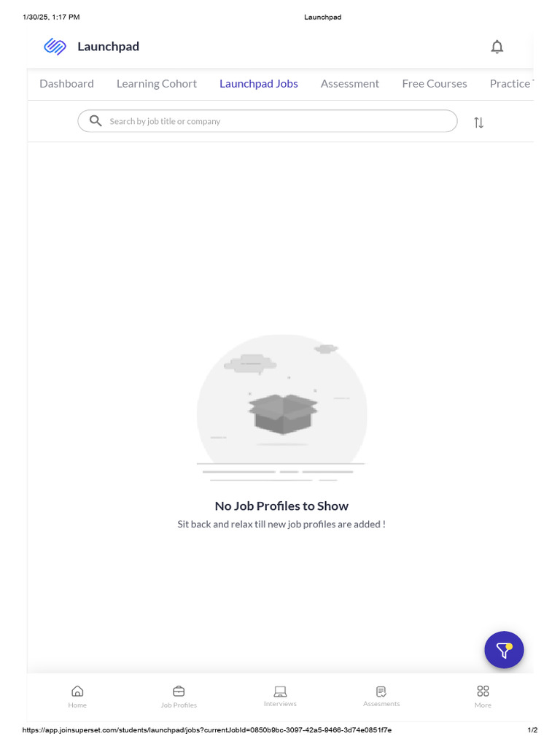Click the Launchpad brand title

108,47
